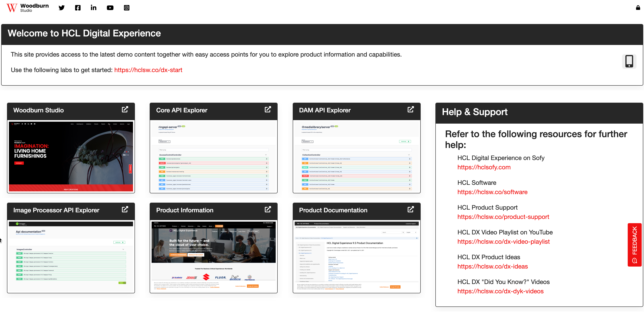
Task: Click the Woodburn Studio card title
Action: coord(39,110)
